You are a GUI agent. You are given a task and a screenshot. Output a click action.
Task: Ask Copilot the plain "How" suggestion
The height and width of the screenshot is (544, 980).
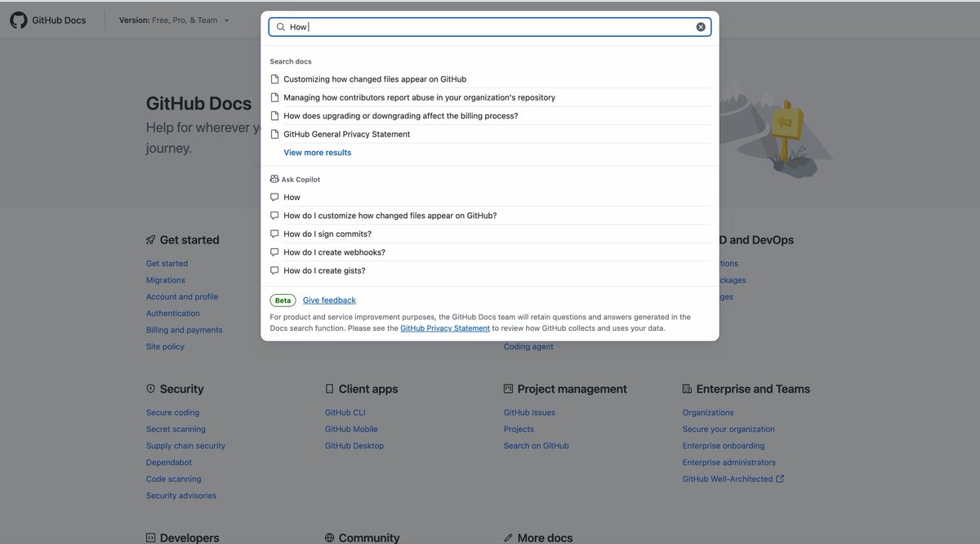490,197
